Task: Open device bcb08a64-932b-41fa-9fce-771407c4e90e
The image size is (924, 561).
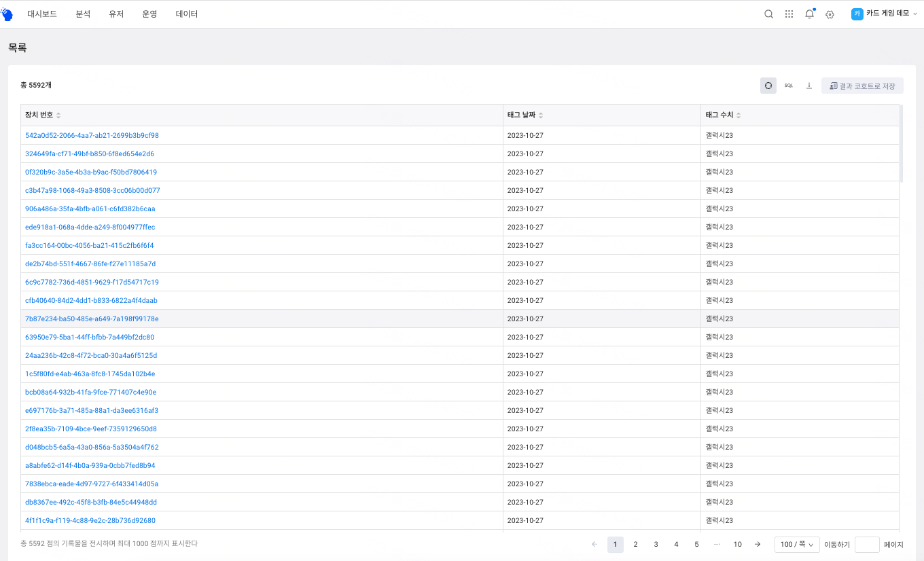Action: pyautogui.click(x=90, y=392)
